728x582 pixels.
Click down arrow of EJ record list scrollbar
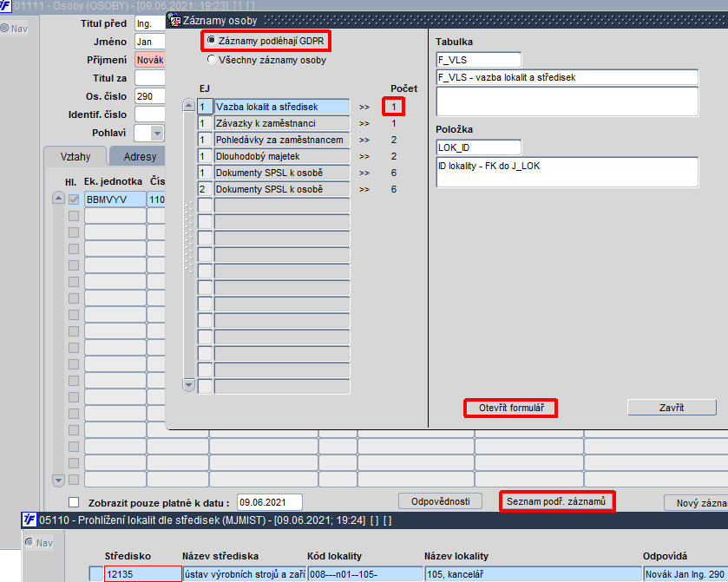[x=188, y=385]
